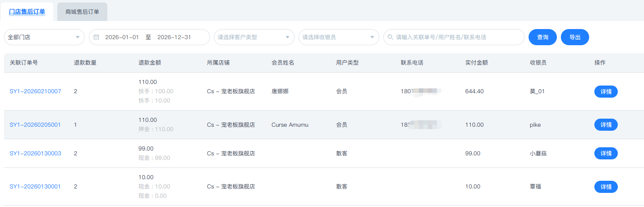
Task: Switch to the 门店售后订单 tab
Action: 27,12
